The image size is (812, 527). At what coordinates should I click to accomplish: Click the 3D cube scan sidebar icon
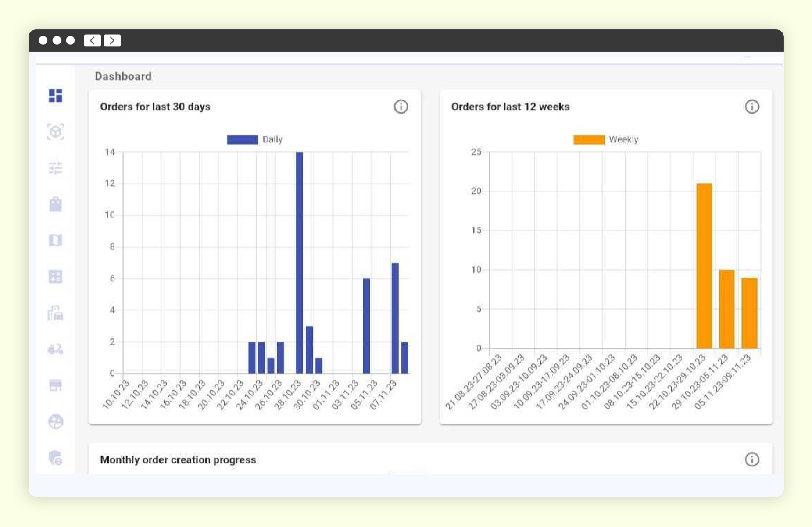[55, 132]
